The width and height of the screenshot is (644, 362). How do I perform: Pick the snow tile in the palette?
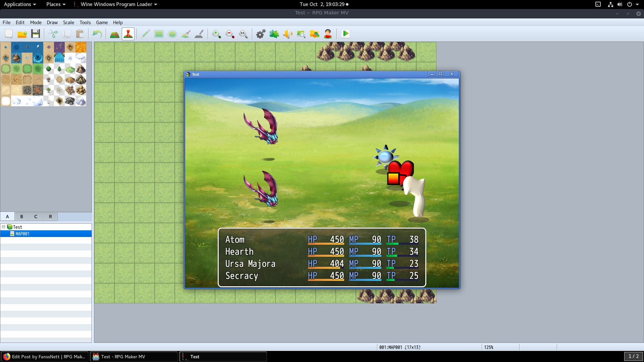(6, 101)
